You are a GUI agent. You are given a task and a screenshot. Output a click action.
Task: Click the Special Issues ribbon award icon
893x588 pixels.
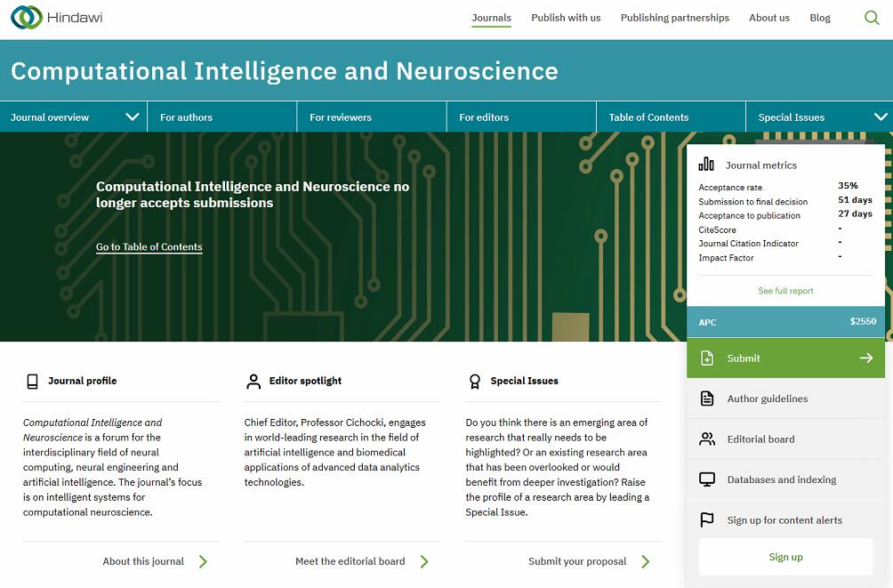(x=475, y=381)
